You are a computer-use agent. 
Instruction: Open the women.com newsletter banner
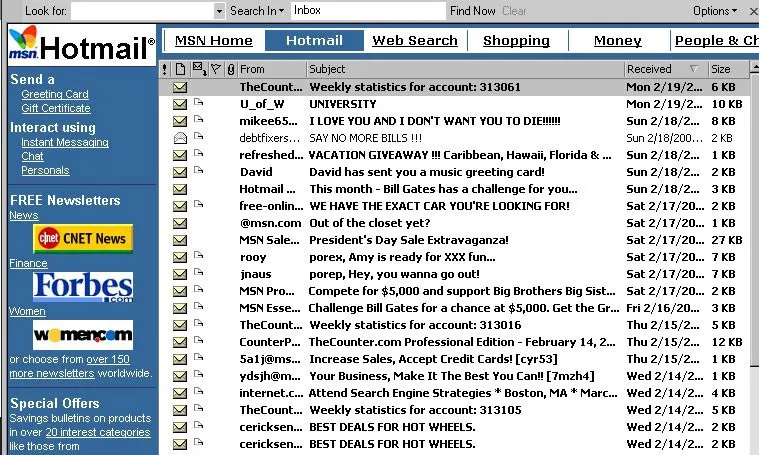click(83, 334)
